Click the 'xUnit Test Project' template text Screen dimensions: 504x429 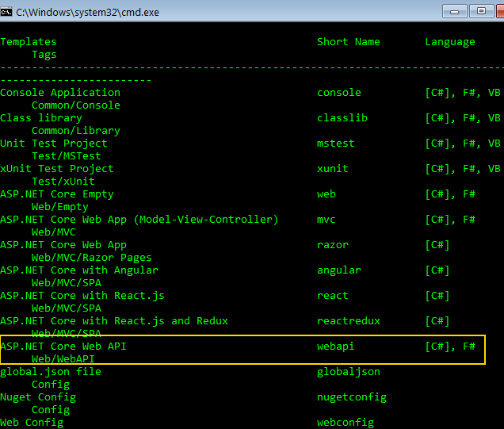tap(57, 169)
